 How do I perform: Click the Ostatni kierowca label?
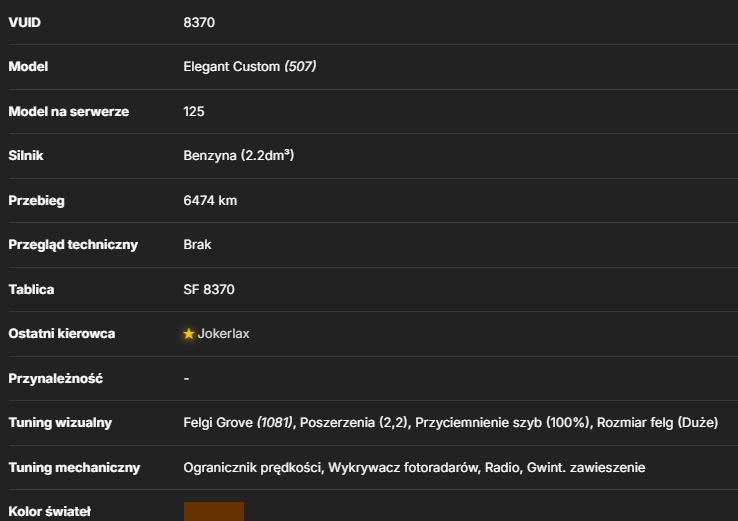(x=62, y=334)
